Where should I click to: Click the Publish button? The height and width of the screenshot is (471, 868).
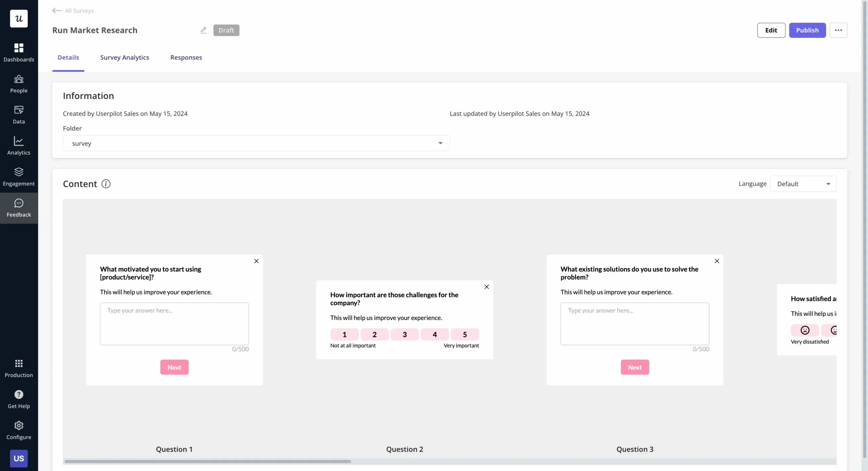[x=807, y=30]
